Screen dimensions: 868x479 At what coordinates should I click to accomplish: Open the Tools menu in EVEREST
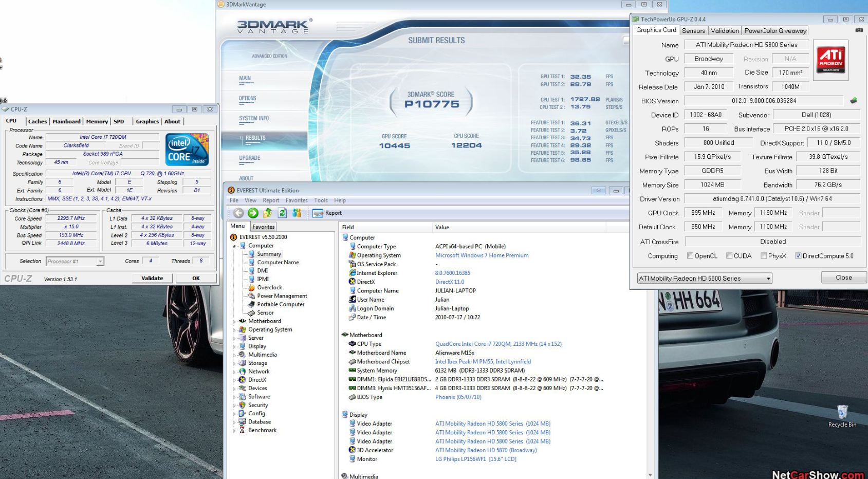pos(321,200)
